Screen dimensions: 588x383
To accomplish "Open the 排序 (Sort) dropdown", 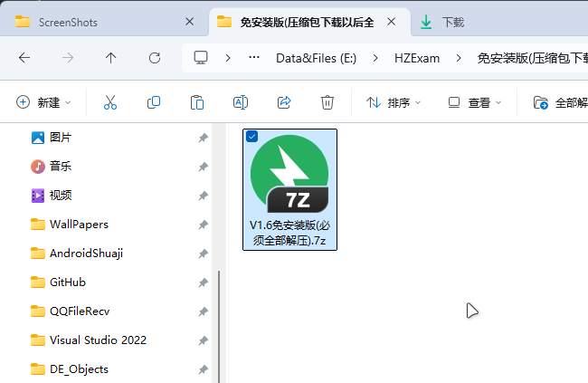I will [394, 102].
